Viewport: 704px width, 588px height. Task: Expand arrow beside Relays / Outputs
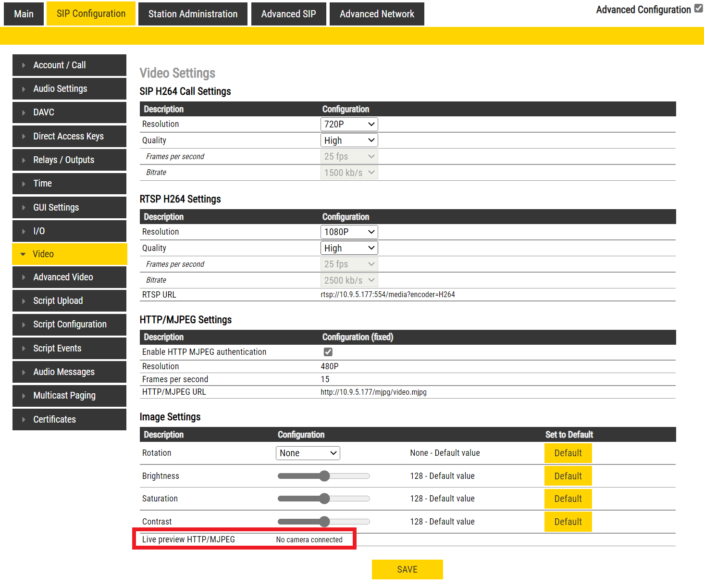[24, 160]
